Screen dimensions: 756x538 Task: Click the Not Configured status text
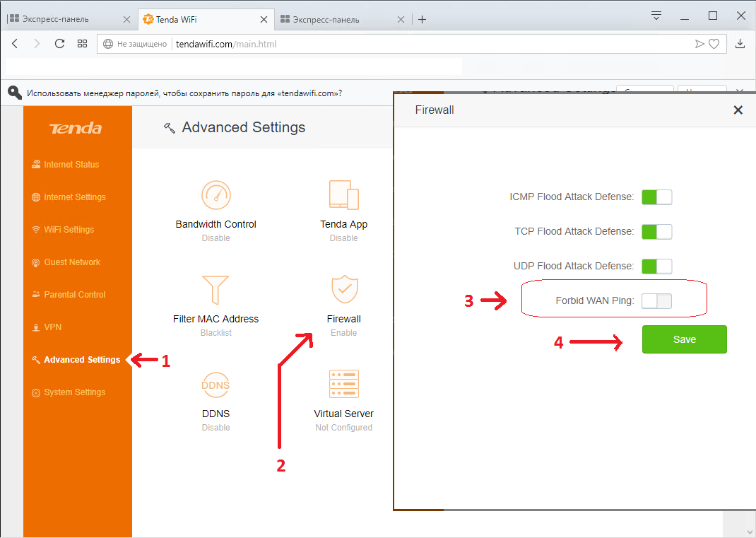[x=344, y=428]
